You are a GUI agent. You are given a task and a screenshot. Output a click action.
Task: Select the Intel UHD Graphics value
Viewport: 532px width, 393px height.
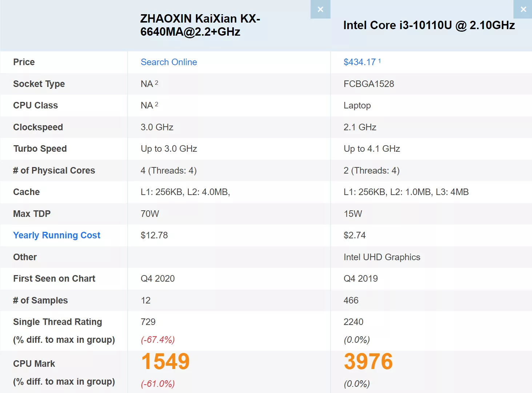pyautogui.click(x=382, y=257)
